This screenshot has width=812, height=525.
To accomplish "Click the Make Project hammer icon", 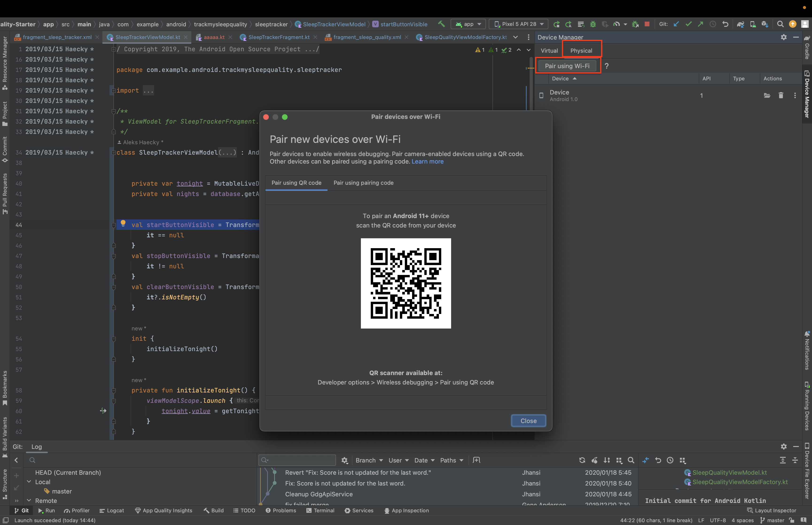I will point(441,24).
